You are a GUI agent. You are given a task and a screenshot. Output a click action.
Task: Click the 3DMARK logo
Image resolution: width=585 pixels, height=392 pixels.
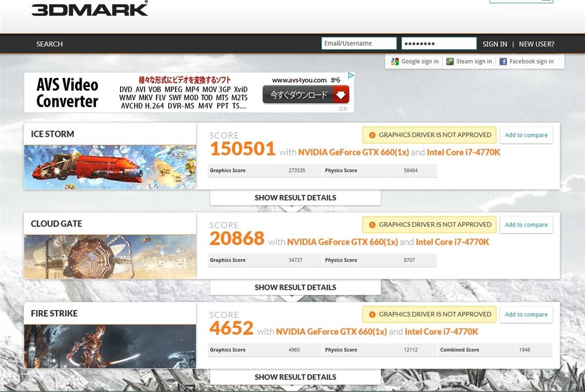point(90,9)
